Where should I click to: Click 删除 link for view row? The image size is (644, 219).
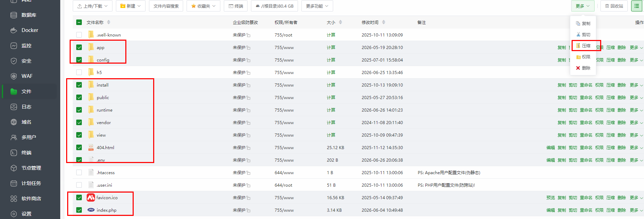pos(622,135)
